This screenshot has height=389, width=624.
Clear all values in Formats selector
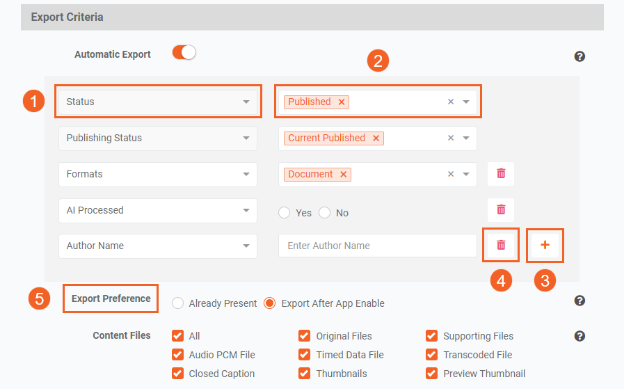point(450,174)
